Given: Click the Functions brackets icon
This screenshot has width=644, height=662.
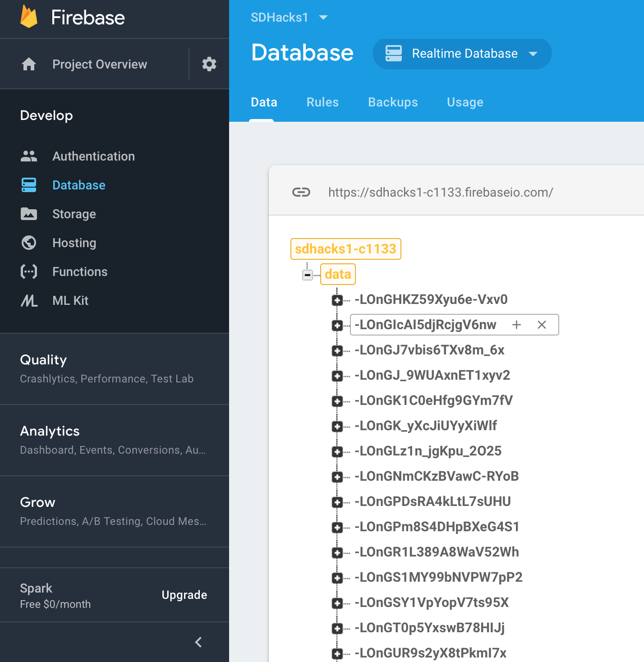Looking at the screenshot, I should (x=29, y=271).
